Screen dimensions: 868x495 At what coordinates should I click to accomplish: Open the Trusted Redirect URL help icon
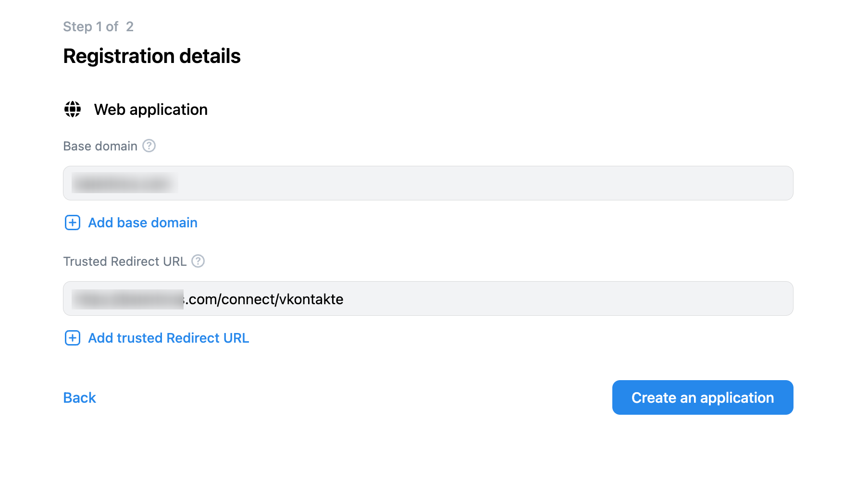[198, 261]
